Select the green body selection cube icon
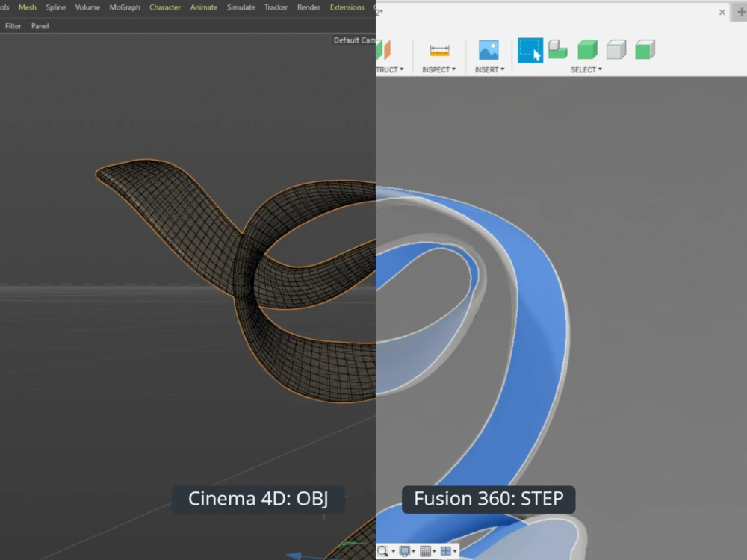Screen dimensions: 747x560 click(x=588, y=50)
